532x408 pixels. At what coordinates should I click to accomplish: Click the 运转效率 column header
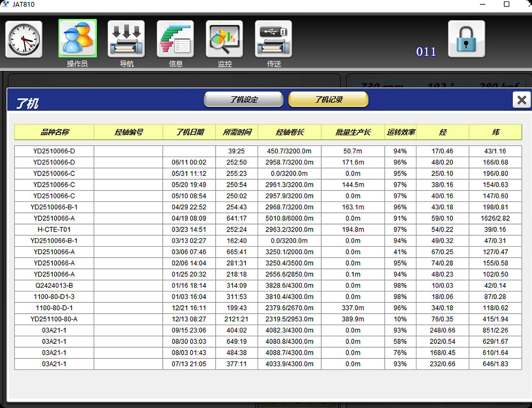(400, 132)
